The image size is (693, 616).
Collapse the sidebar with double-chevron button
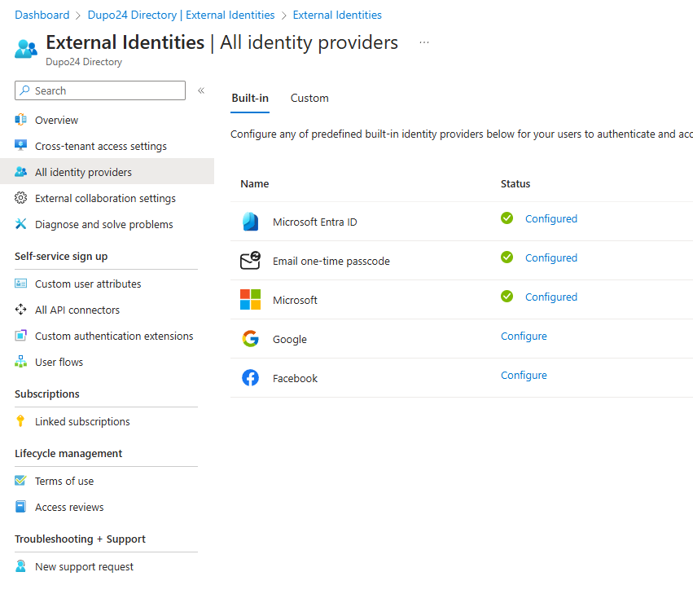[201, 90]
